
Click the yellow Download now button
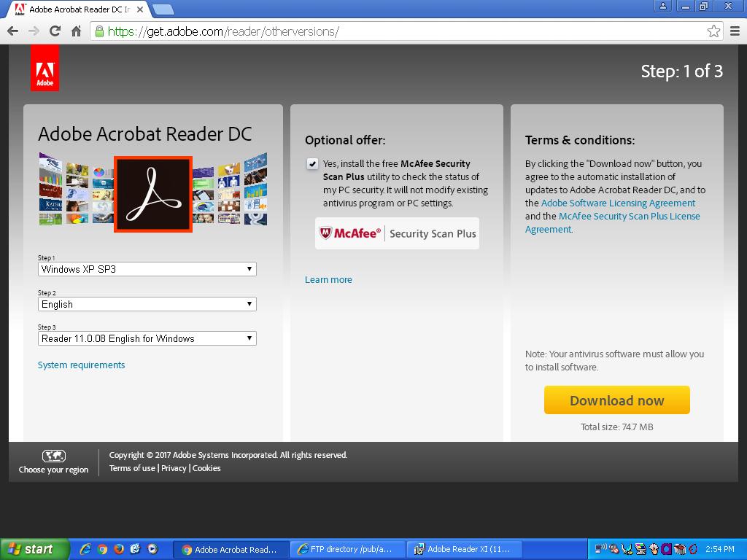617,400
